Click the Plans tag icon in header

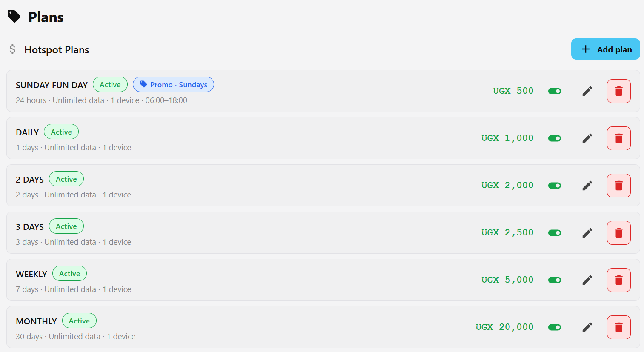tap(14, 17)
